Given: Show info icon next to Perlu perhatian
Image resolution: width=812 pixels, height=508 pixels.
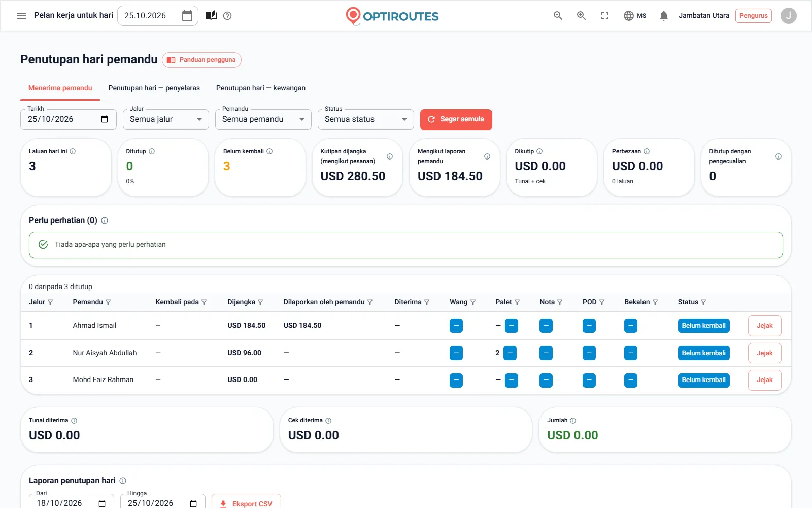Looking at the screenshot, I should point(105,220).
